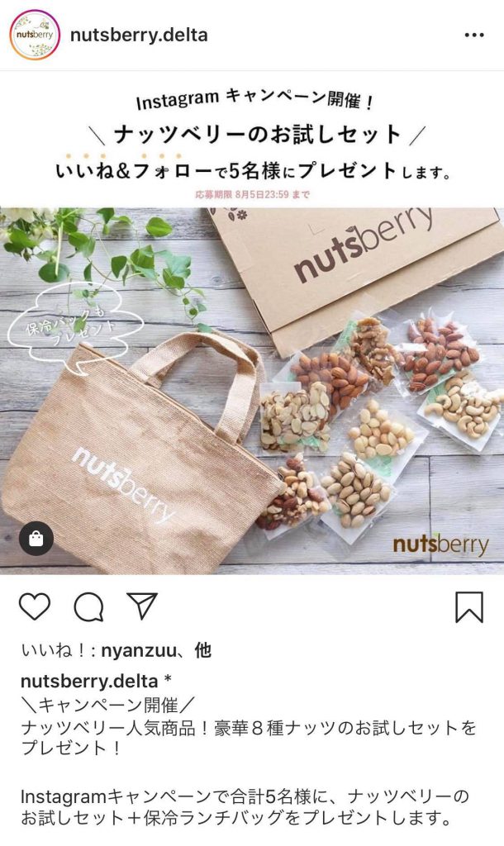Tap the nutsberry watermark logo on the photo
The width and height of the screenshot is (504, 846).
click(440, 544)
